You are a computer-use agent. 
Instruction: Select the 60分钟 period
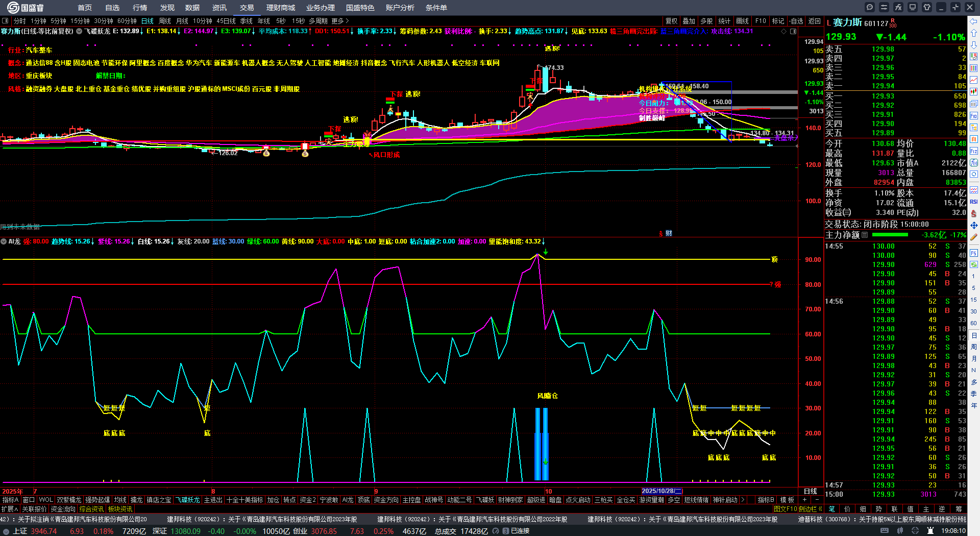127,21
